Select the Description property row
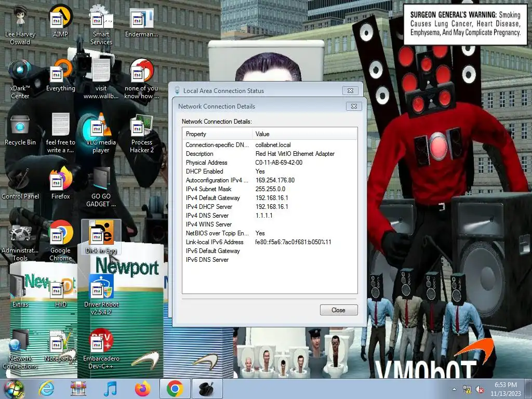Image resolution: width=532 pixels, height=399 pixels. coord(270,154)
